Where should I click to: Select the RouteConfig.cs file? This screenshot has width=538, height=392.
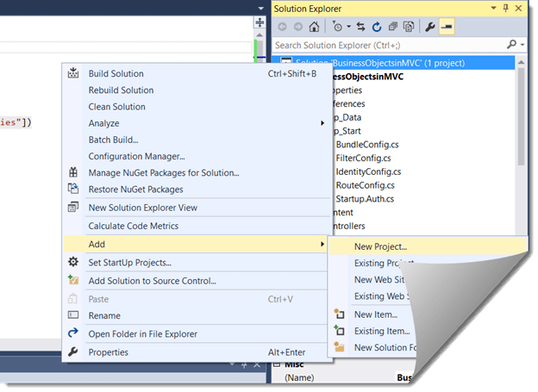pyautogui.click(x=365, y=185)
